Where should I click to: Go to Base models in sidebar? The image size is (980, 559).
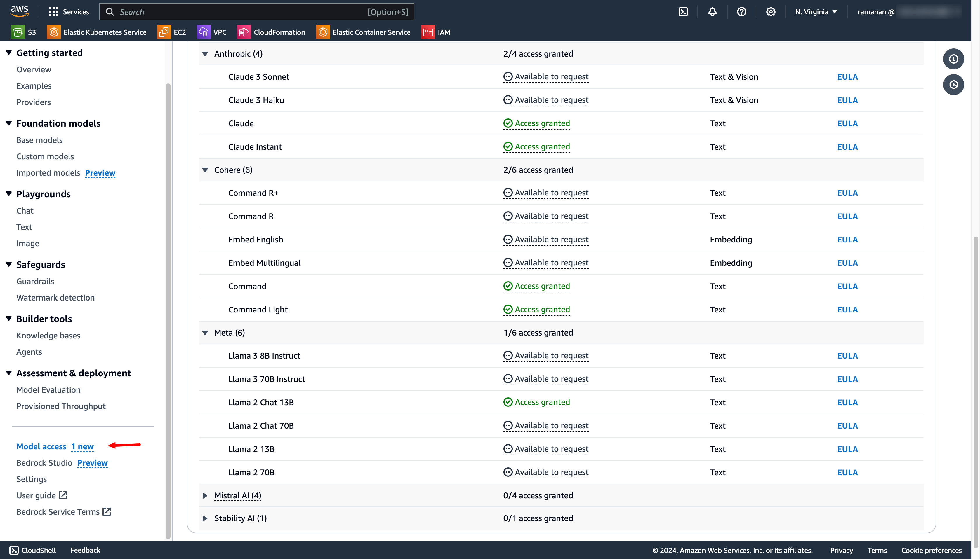39,140
